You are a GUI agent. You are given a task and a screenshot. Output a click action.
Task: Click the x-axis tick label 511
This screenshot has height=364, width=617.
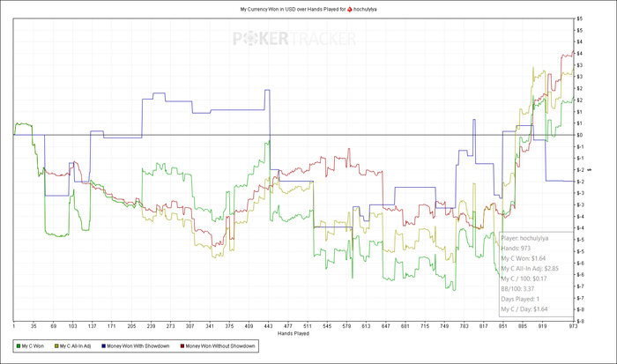(x=308, y=326)
